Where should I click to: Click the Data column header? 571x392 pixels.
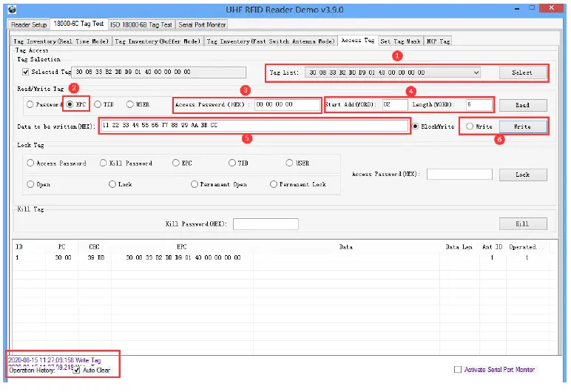point(346,246)
